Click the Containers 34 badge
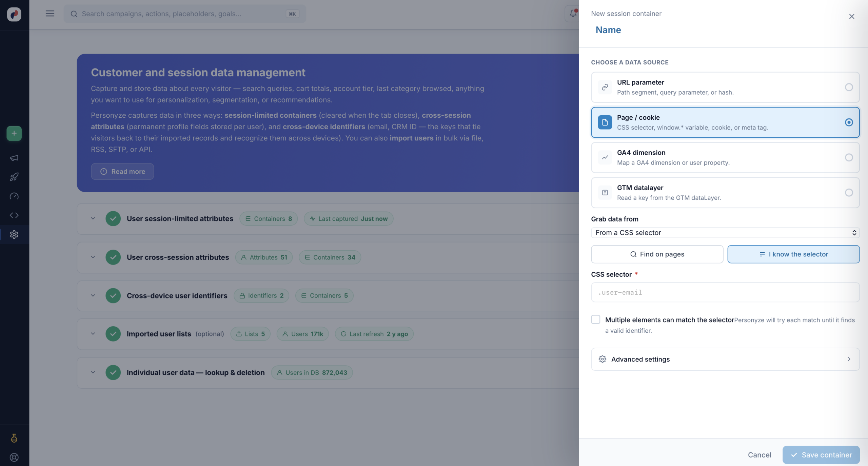 pyautogui.click(x=330, y=257)
